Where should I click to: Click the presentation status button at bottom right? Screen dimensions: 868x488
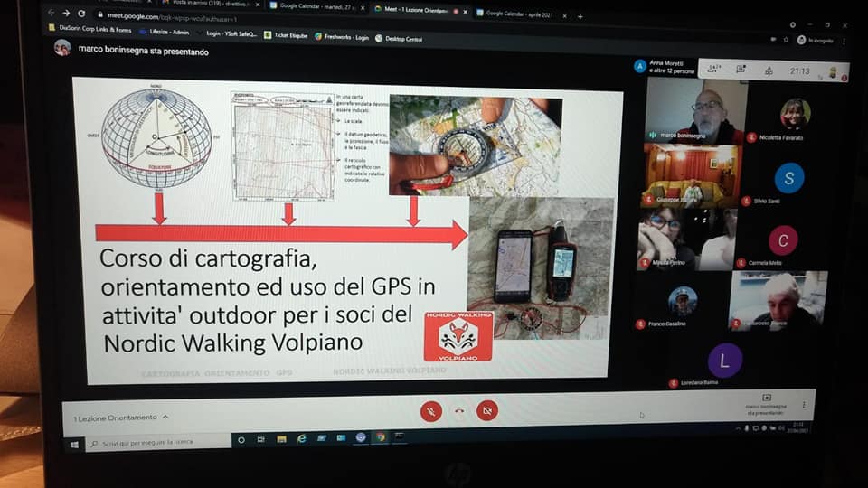(x=766, y=403)
